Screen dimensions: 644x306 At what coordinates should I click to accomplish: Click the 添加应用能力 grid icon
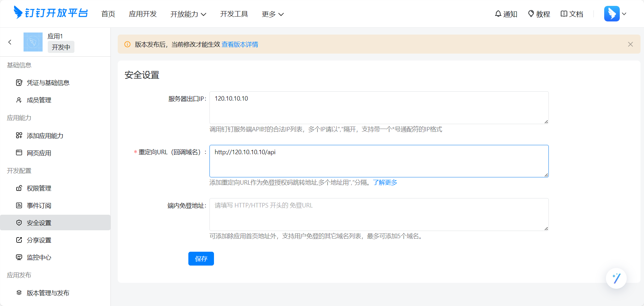[19, 136]
